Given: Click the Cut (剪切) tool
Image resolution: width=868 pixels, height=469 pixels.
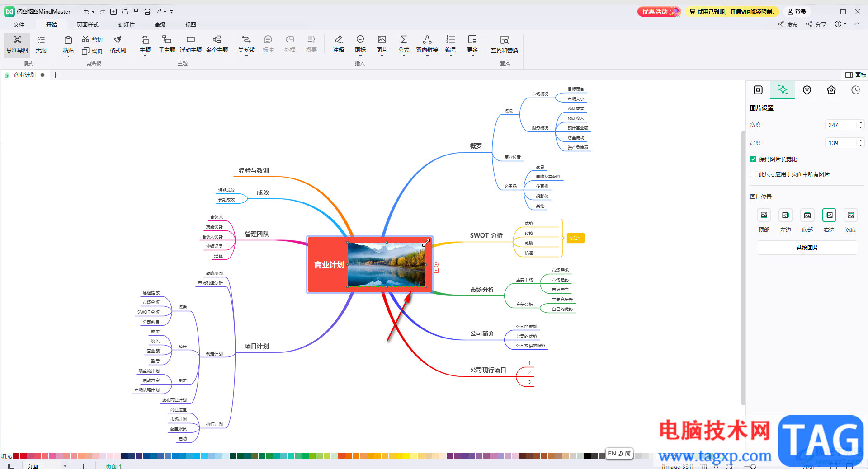Looking at the screenshot, I should [92, 39].
